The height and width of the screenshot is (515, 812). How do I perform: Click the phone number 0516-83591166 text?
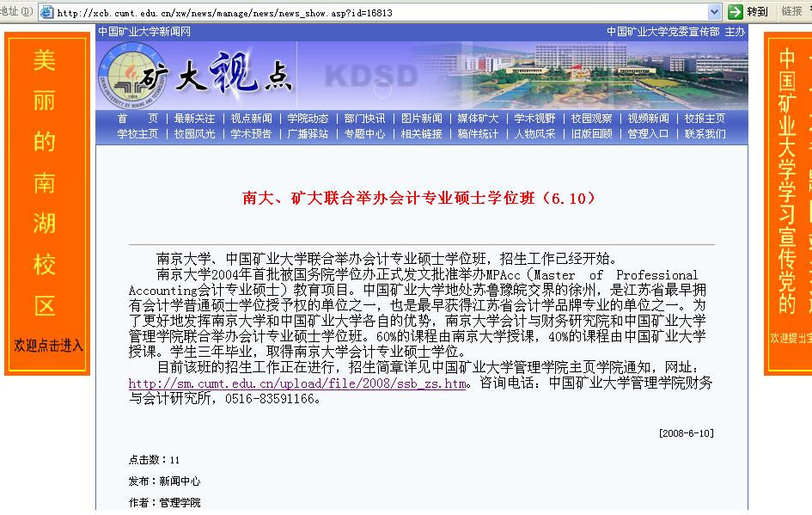tap(269, 399)
